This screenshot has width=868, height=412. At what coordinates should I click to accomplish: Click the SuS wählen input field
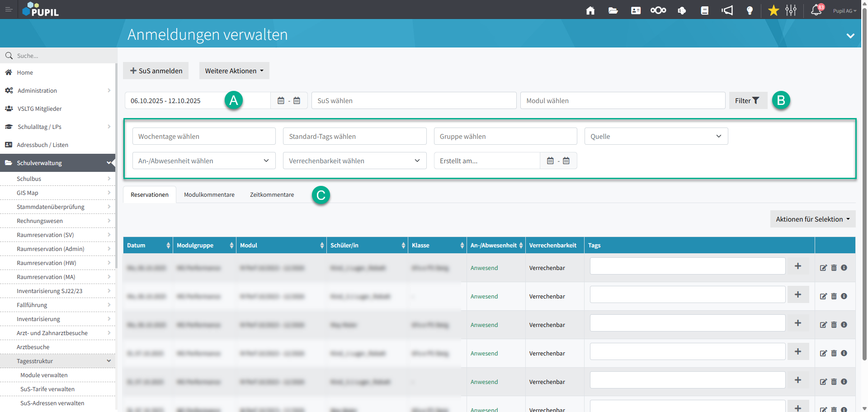click(413, 100)
